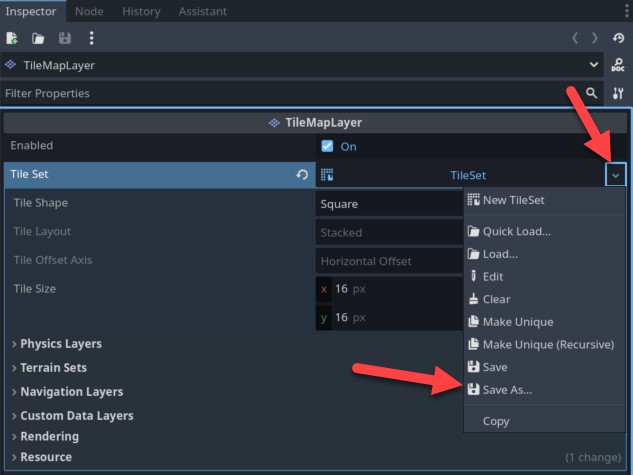The image size is (633, 475).
Task: Toggle the Enabled On checkbox
Action: (x=327, y=146)
